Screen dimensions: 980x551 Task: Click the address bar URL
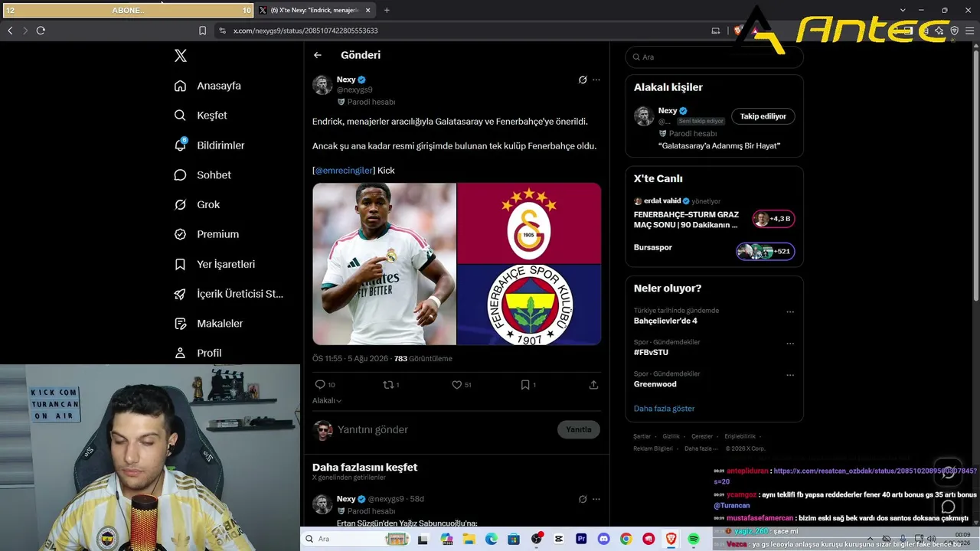[x=305, y=31]
